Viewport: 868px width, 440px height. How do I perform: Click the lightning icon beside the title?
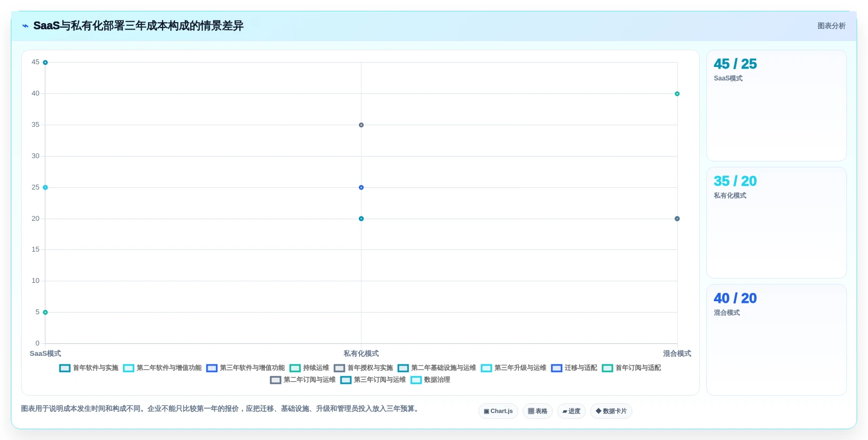click(25, 26)
